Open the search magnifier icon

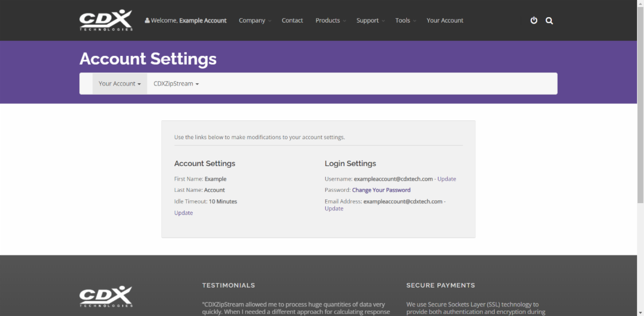click(x=549, y=20)
